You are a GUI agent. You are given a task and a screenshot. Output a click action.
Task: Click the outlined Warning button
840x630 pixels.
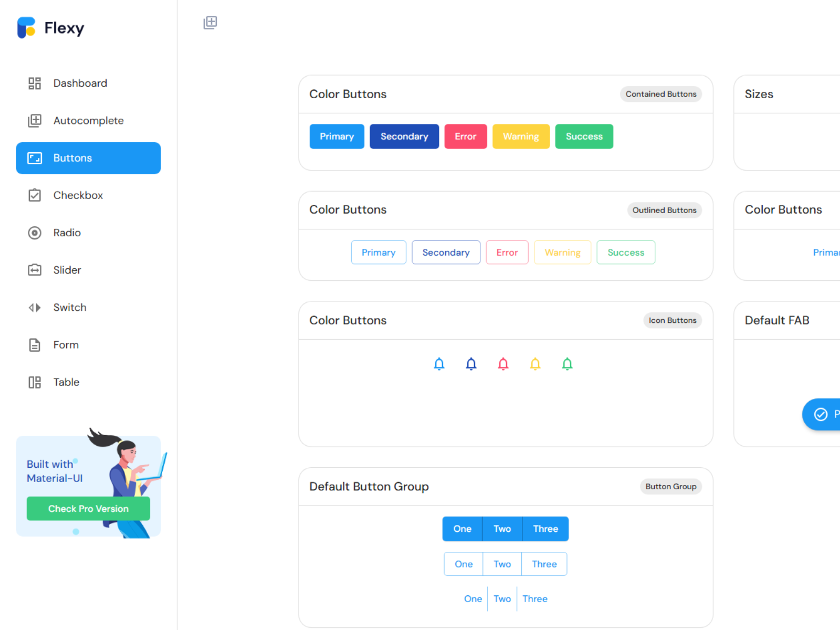point(563,253)
